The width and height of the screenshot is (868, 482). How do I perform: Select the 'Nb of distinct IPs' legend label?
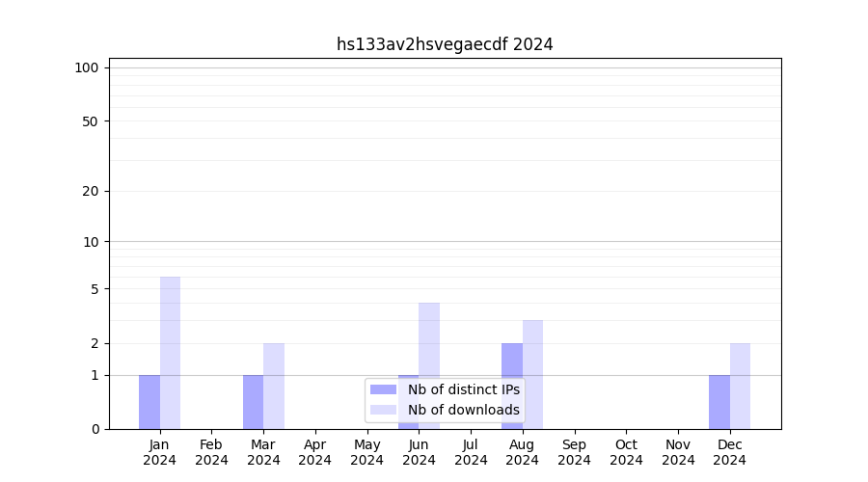pos(463,389)
